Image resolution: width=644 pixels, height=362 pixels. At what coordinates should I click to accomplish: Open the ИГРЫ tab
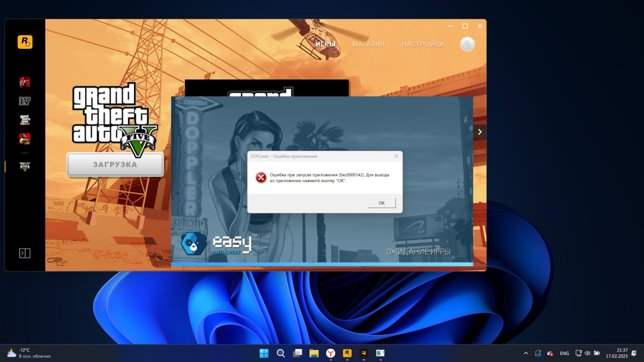[x=326, y=44]
